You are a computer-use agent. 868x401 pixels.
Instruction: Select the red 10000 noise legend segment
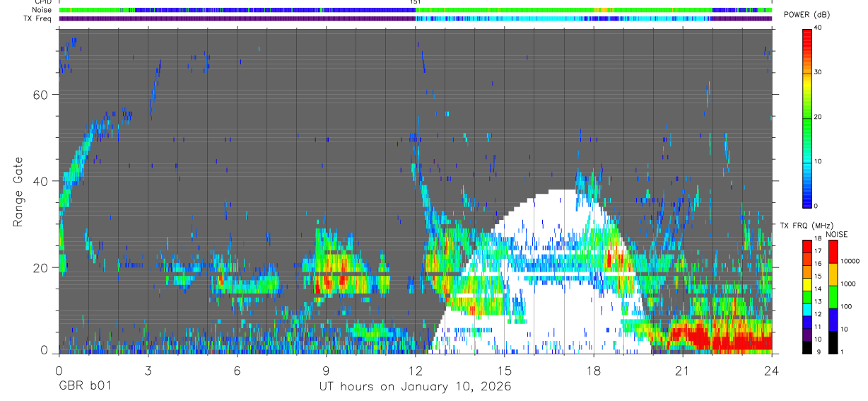(833, 252)
